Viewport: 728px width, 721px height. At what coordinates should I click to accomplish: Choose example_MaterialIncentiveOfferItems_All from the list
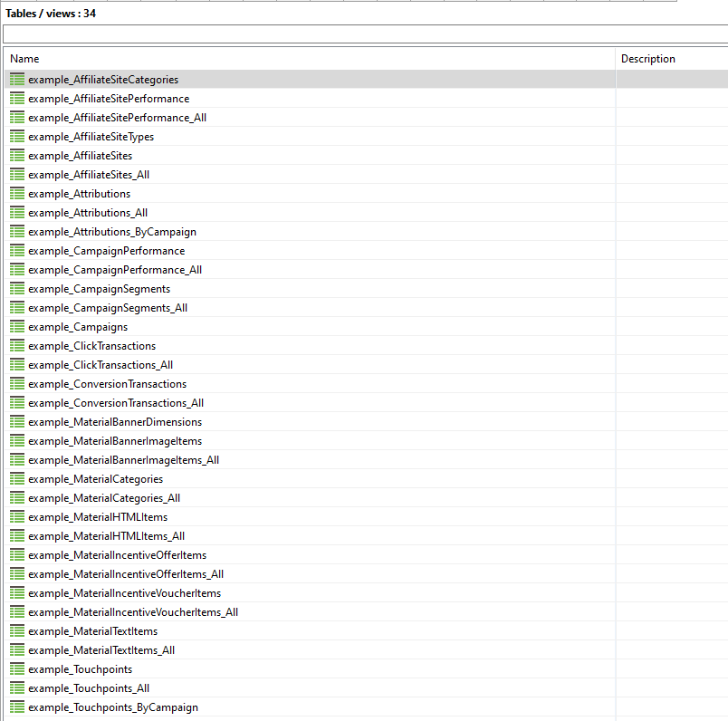126,574
